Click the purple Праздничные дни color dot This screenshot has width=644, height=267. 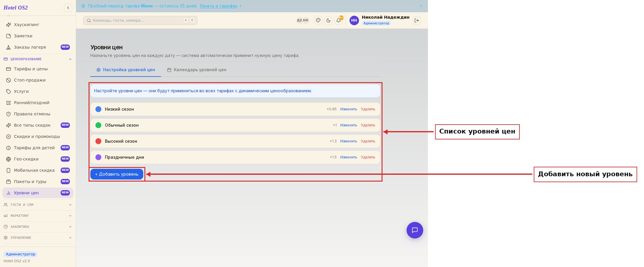(x=98, y=157)
